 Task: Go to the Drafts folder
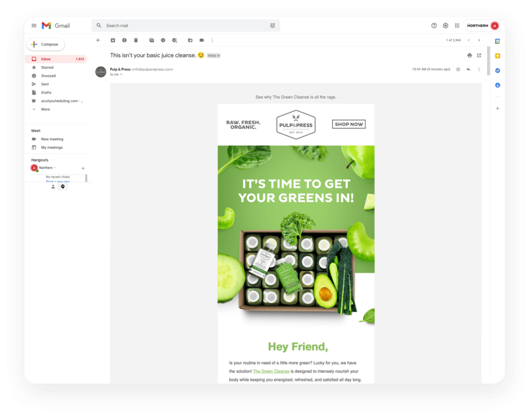45,92
